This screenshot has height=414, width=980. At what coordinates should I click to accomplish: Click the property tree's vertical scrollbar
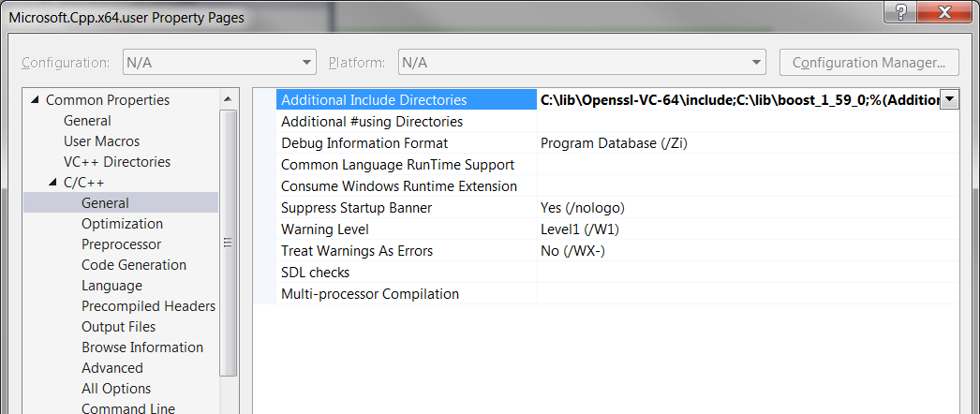point(228,244)
